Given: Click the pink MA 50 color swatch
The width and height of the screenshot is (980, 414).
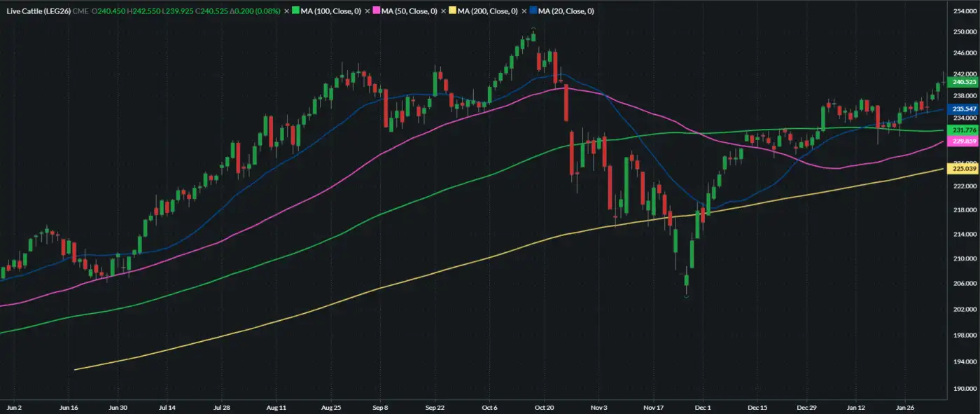Looking at the screenshot, I should tap(376, 11).
